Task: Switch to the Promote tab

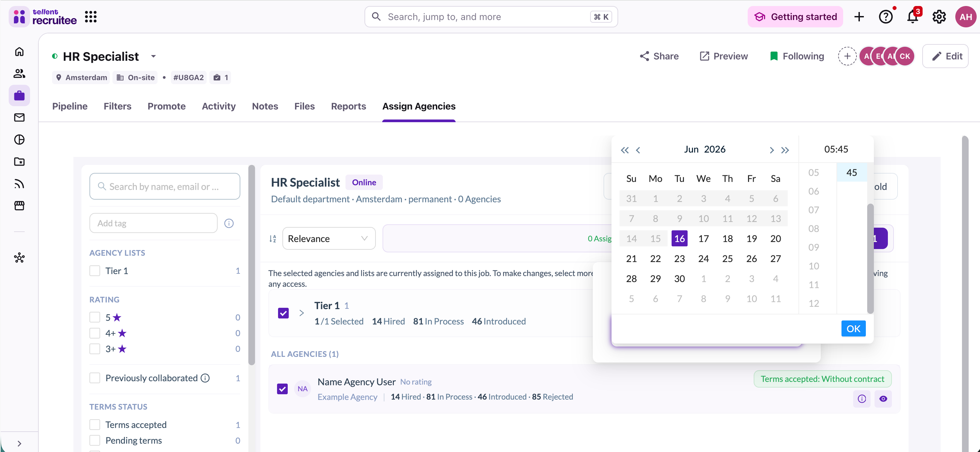Action: [x=167, y=106]
